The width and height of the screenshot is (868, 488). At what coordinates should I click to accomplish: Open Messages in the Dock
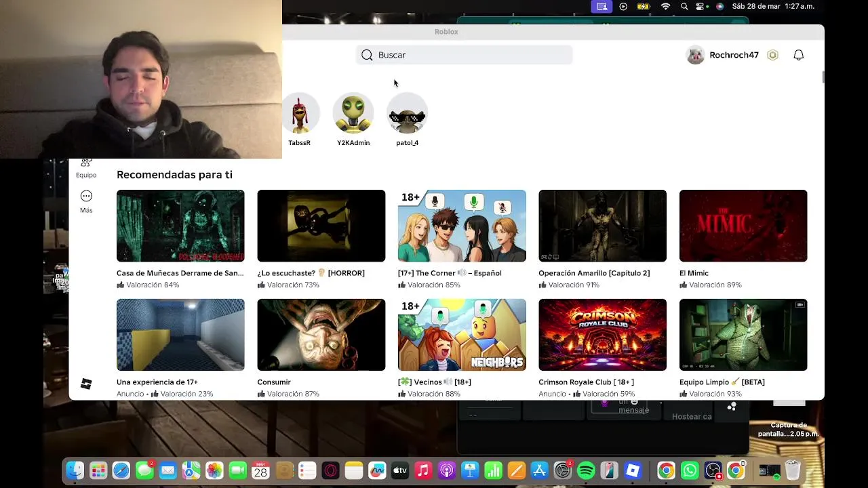coord(144,470)
